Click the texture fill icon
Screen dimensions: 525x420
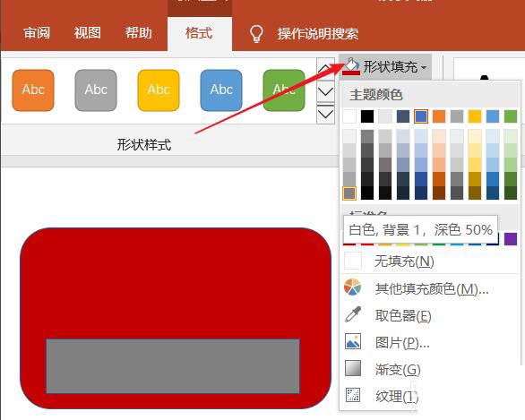[x=353, y=395]
